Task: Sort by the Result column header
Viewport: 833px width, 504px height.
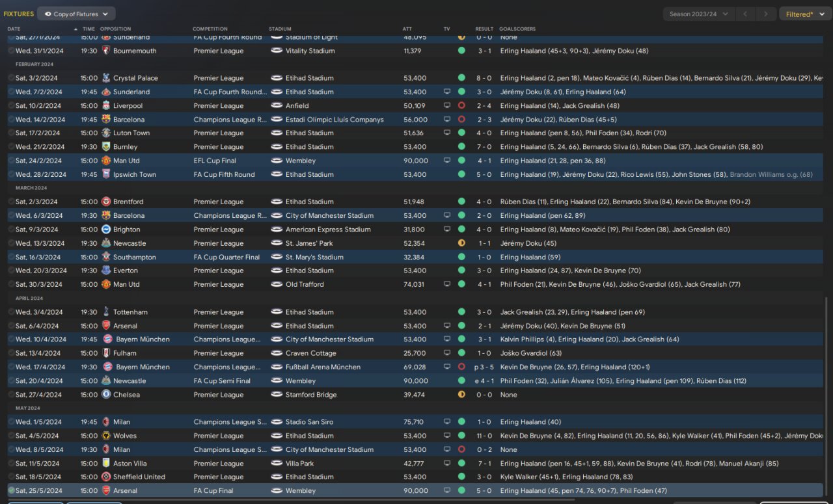Action: tap(484, 29)
